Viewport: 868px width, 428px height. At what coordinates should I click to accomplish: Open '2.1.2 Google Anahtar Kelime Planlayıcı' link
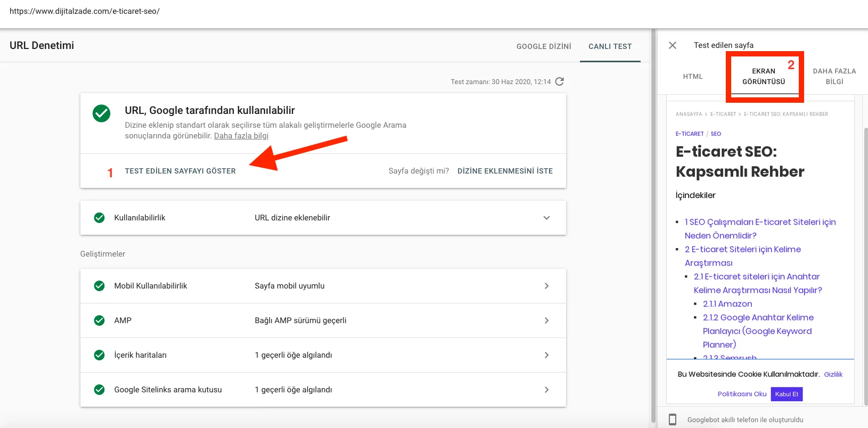pyautogui.click(x=758, y=331)
